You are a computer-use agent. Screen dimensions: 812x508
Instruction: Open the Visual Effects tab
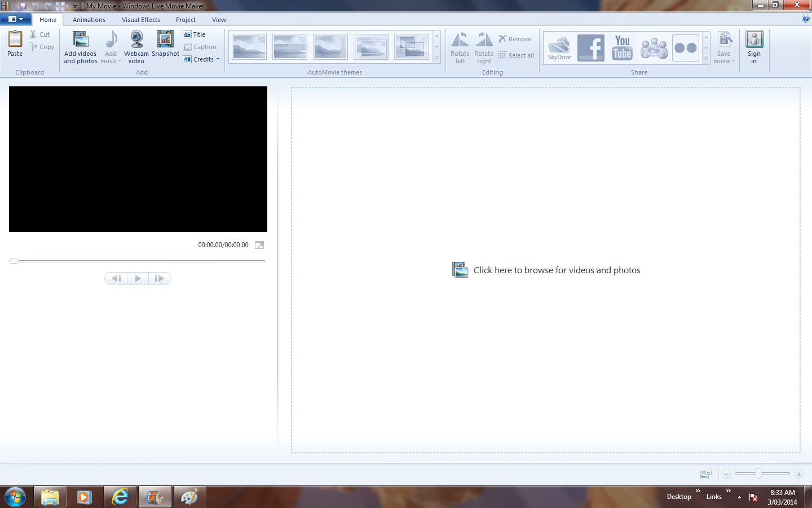[141, 20]
